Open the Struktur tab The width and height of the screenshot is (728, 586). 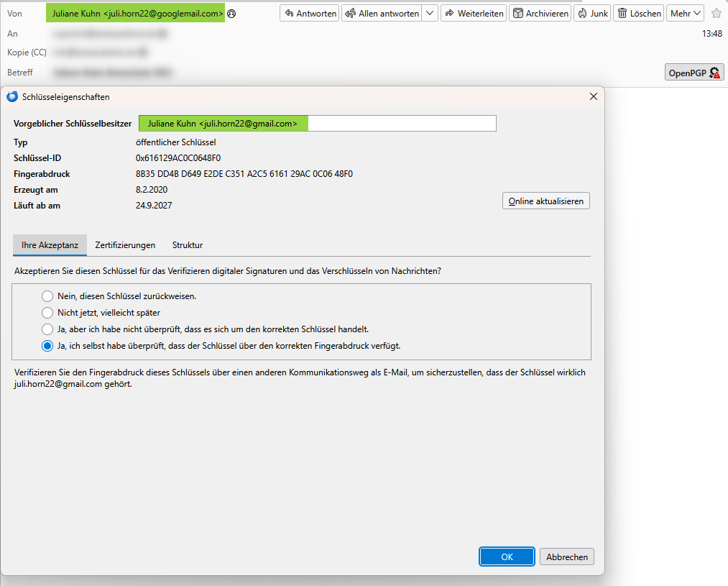[x=187, y=245]
